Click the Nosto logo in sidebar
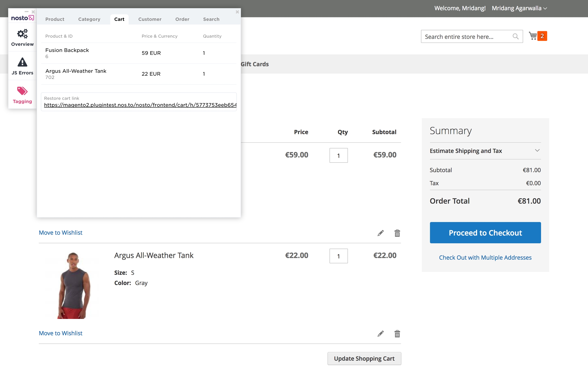The width and height of the screenshot is (588, 368). 22,18
